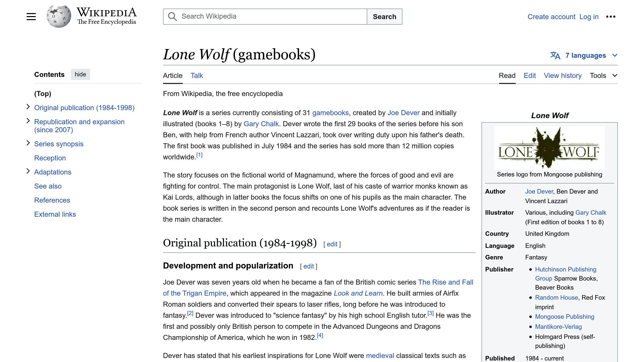This screenshot has width=644, height=362.
Task: Edit the Original publication section
Action: point(332,244)
